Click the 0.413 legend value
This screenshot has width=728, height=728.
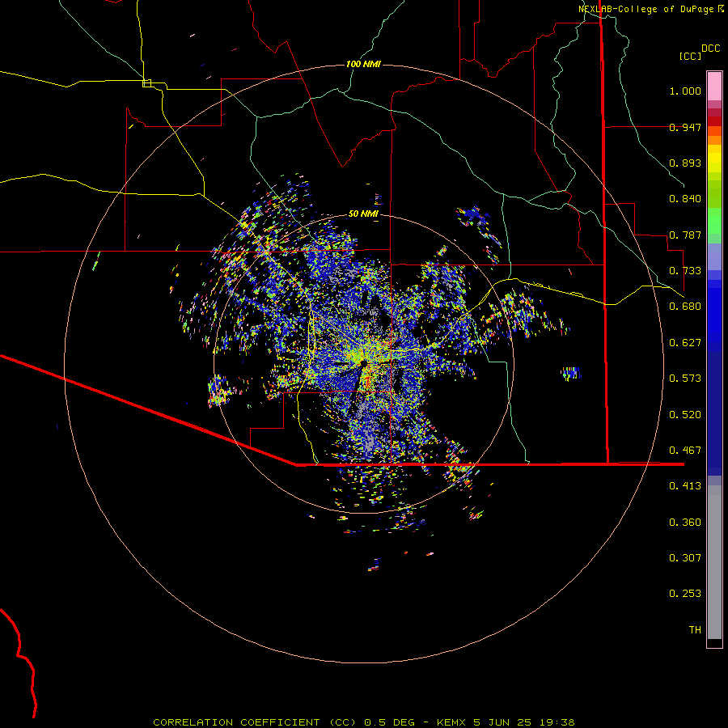point(685,486)
